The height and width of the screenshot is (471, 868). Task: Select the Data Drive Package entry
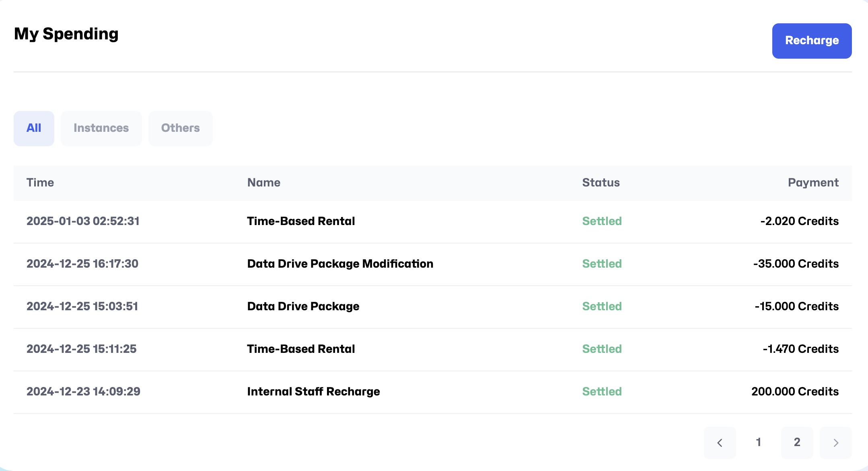(x=303, y=307)
